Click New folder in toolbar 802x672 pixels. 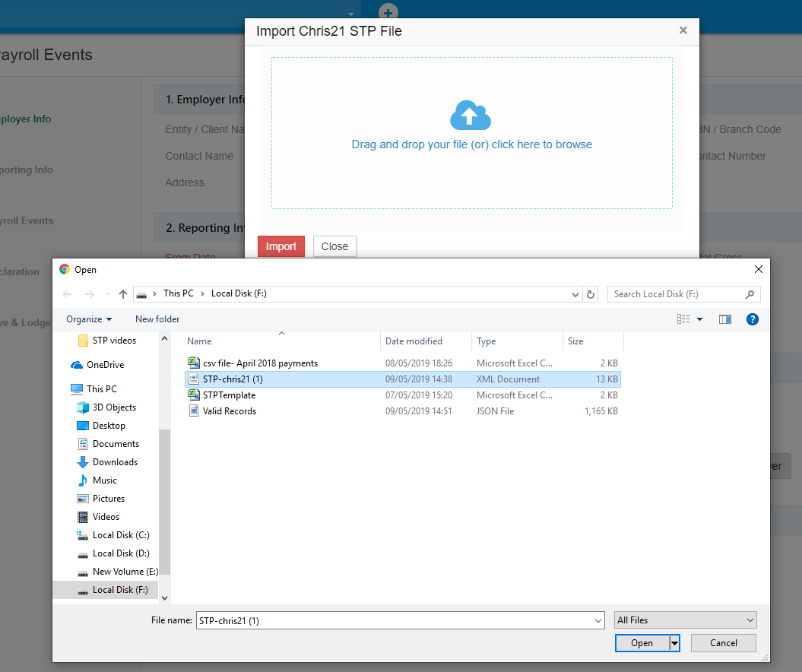click(x=157, y=319)
